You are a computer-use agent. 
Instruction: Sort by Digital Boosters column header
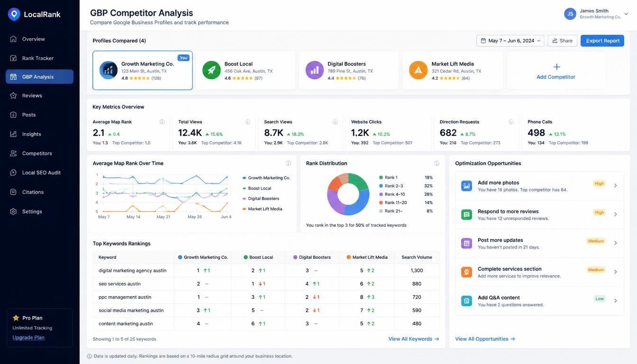pyautogui.click(x=312, y=257)
